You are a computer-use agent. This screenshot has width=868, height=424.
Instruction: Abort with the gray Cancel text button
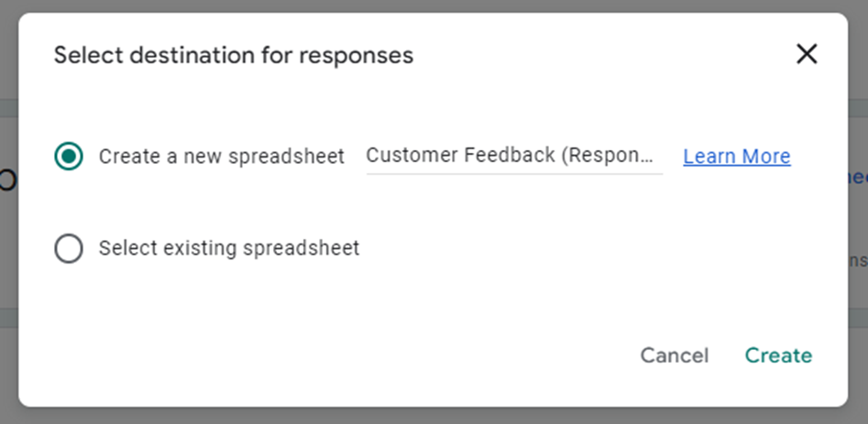pos(674,355)
